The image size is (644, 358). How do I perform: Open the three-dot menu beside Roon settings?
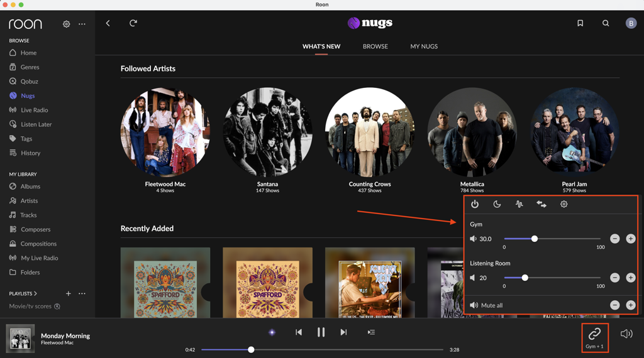[82, 24]
